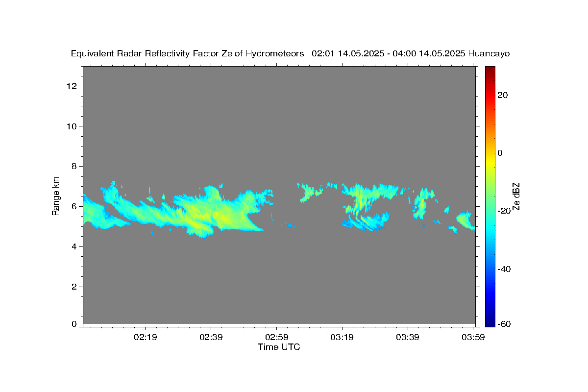Click the dark red top of colorbar

pos(490,70)
